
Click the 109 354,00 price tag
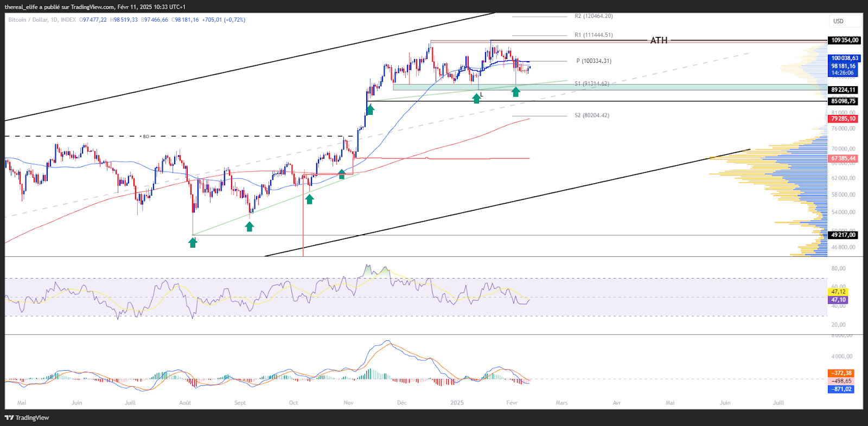pos(845,40)
